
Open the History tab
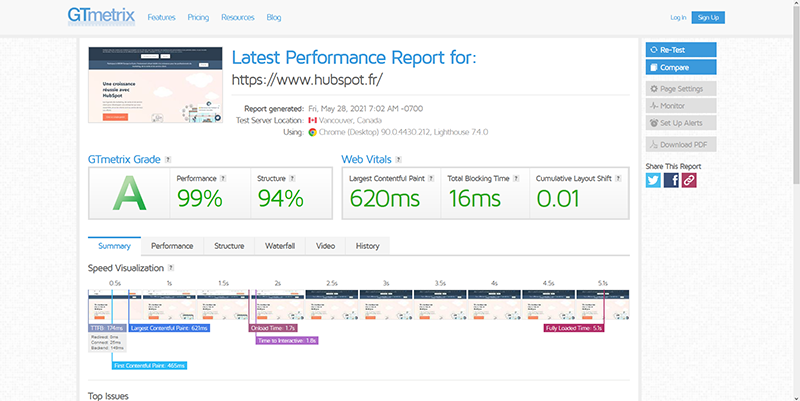click(x=367, y=246)
